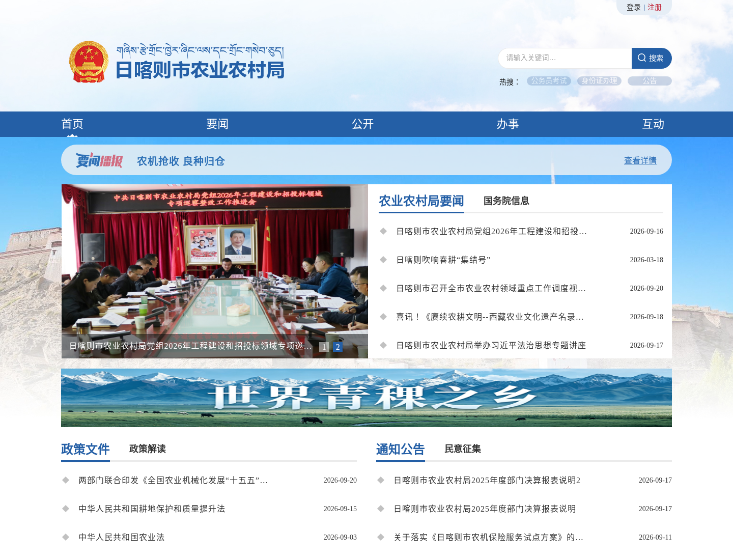Image resolution: width=733 pixels, height=560 pixels.
Task: Open 公开 navigation menu item
Action: [x=363, y=124]
